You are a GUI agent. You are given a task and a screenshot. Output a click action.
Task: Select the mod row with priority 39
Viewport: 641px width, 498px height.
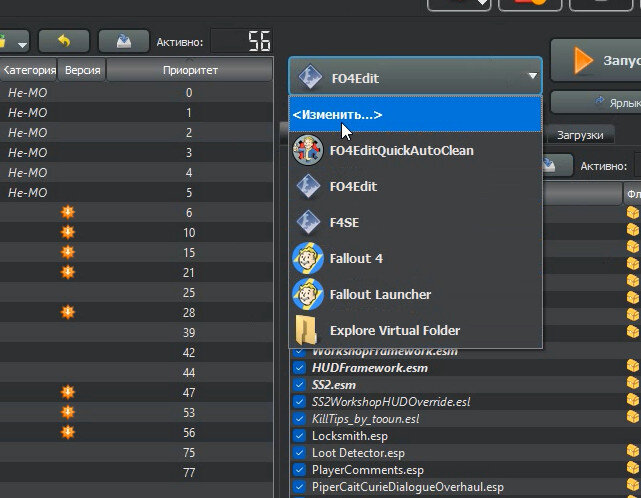point(137,333)
